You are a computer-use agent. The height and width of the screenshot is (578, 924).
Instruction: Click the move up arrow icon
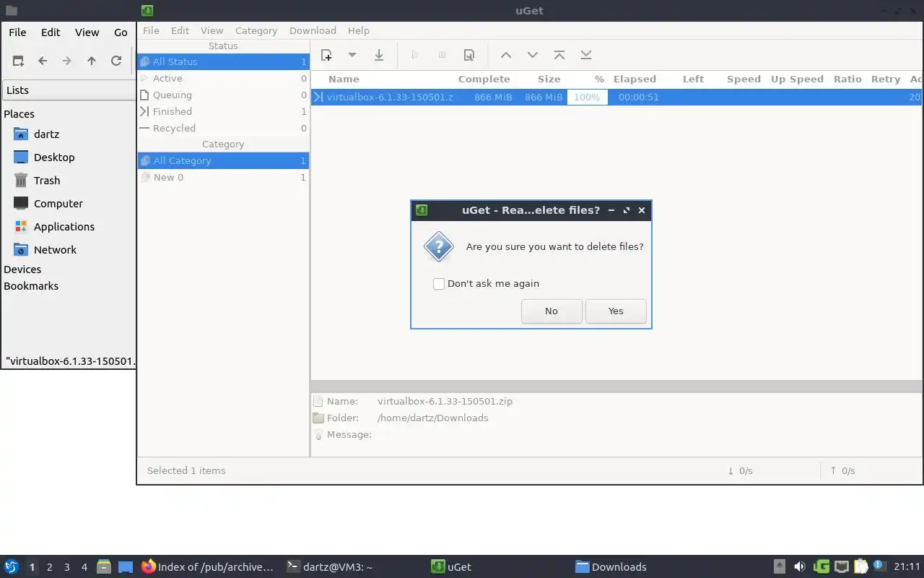click(x=506, y=55)
